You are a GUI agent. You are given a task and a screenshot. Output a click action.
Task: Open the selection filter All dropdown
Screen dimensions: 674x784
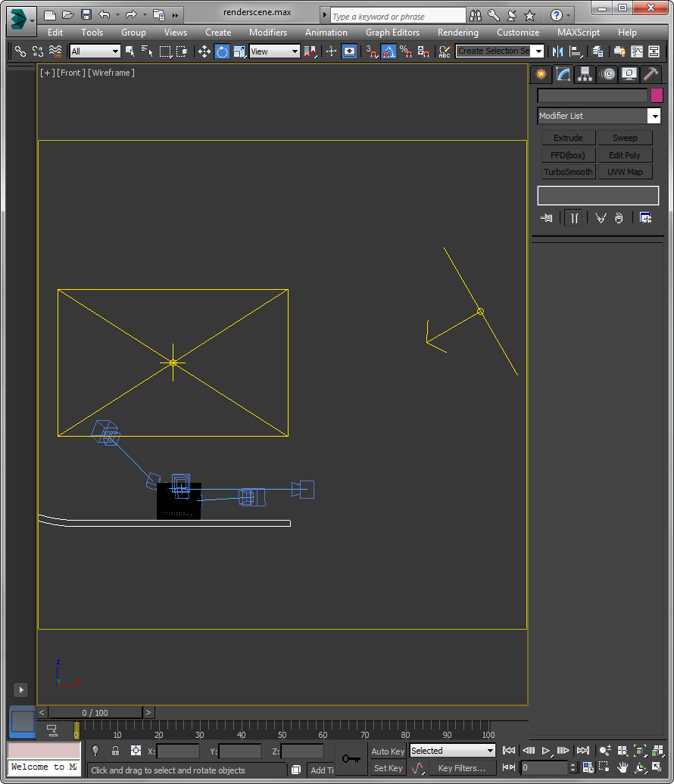coord(95,51)
